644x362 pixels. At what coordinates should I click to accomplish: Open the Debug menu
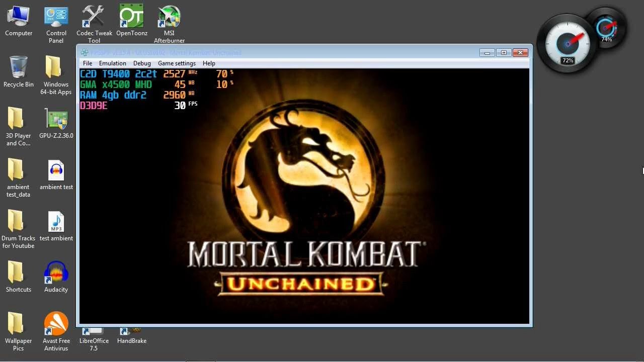(x=142, y=63)
